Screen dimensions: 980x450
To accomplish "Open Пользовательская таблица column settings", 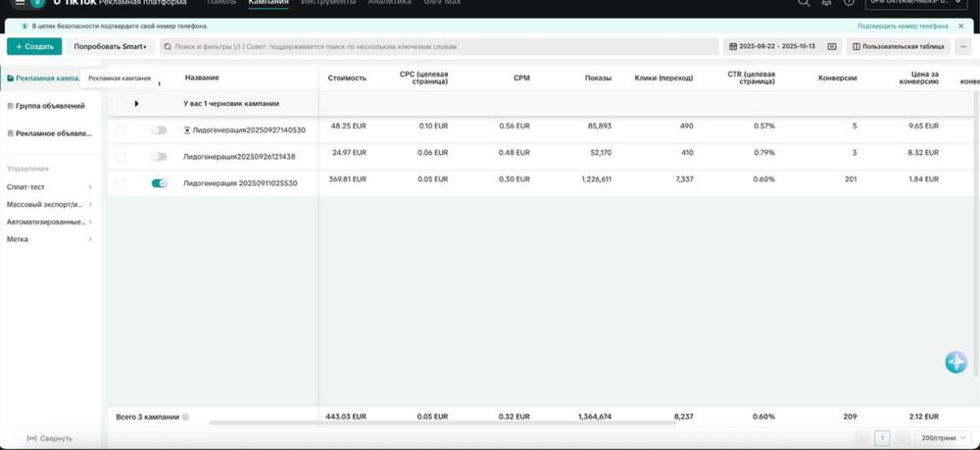I will [899, 46].
